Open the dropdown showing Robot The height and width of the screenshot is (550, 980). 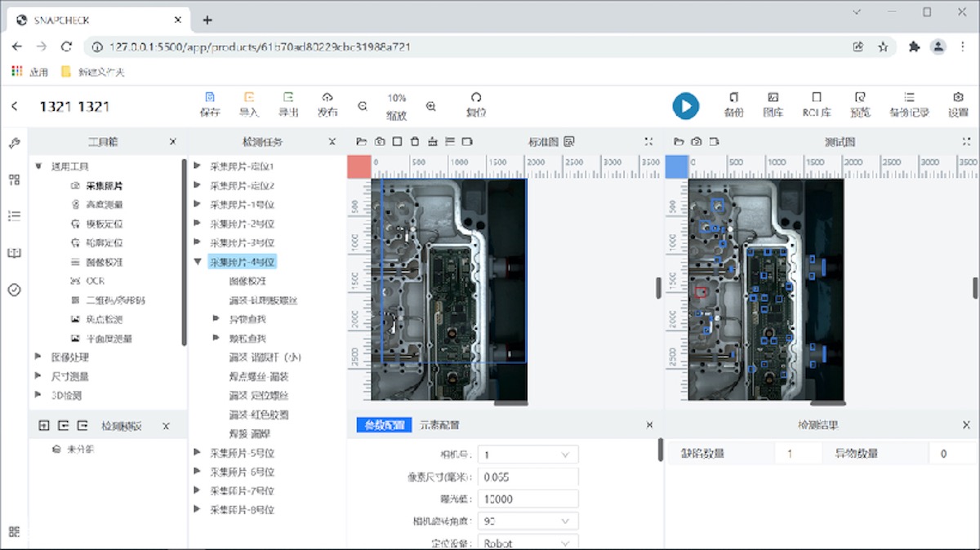pyautogui.click(x=528, y=543)
